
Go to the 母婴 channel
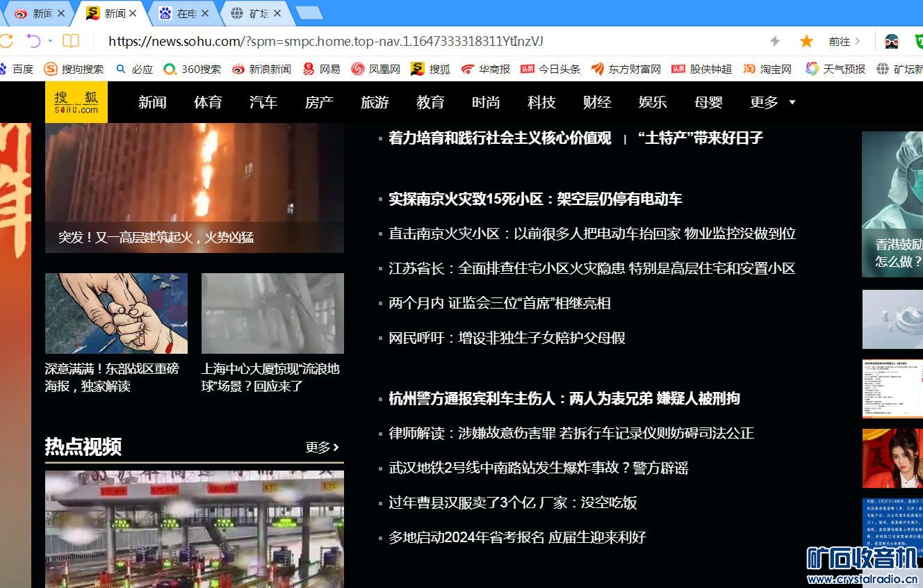pos(708,102)
